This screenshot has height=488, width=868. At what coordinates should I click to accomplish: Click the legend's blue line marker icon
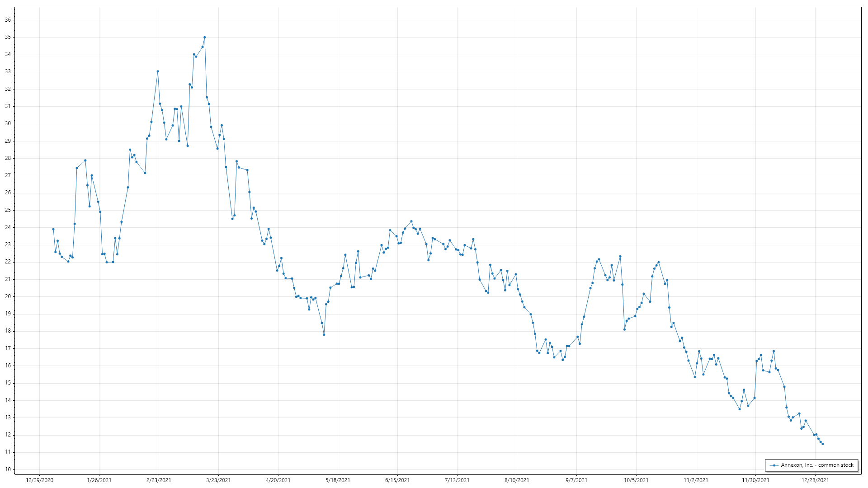point(774,465)
